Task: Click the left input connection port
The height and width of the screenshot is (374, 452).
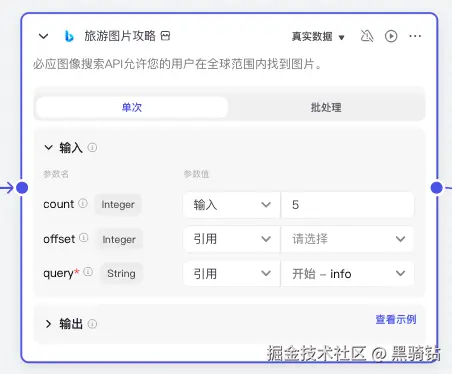Action: (22, 188)
